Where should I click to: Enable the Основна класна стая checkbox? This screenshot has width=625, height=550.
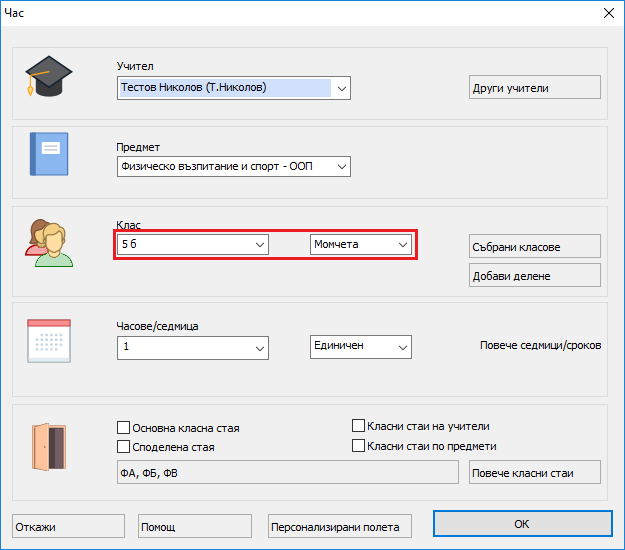(x=124, y=428)
